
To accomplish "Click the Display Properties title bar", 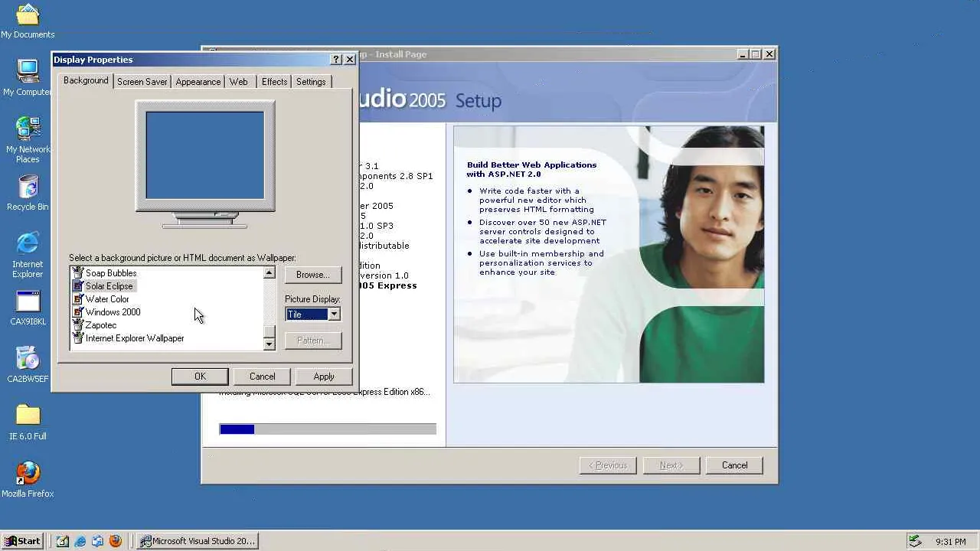I will click(204, 60).
